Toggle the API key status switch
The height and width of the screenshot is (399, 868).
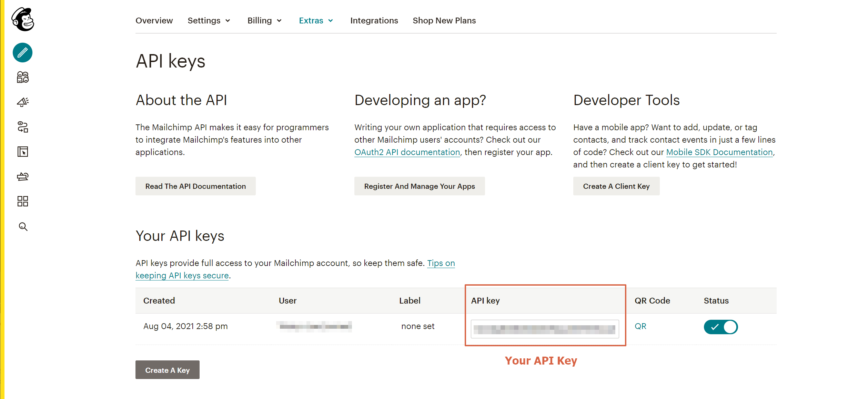(x=720, y=327)
